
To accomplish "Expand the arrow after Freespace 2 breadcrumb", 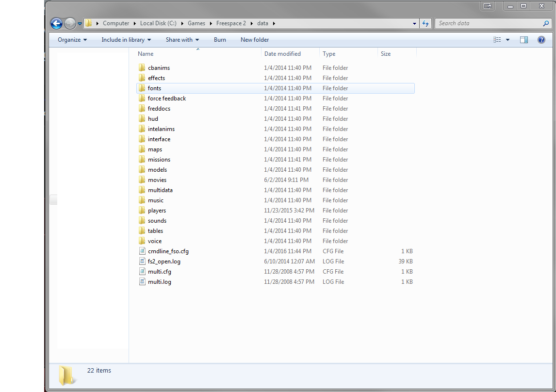I will pyautogui.click(x=252, y=23).
